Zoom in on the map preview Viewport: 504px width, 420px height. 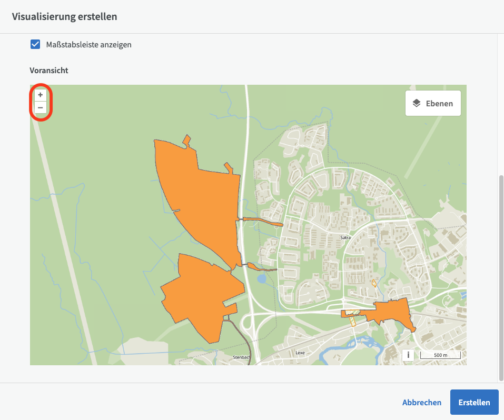[40, 95]
